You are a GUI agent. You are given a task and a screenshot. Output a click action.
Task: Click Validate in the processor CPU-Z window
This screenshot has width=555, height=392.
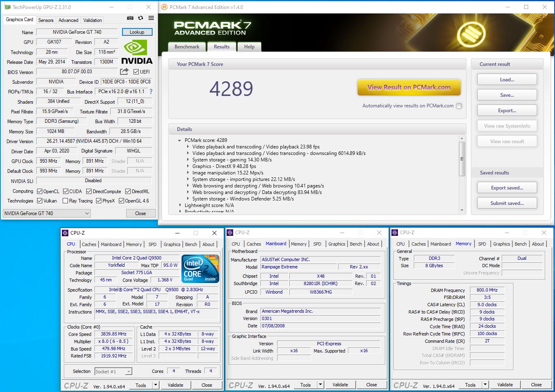pyautogui.click(x=176, y=385)
